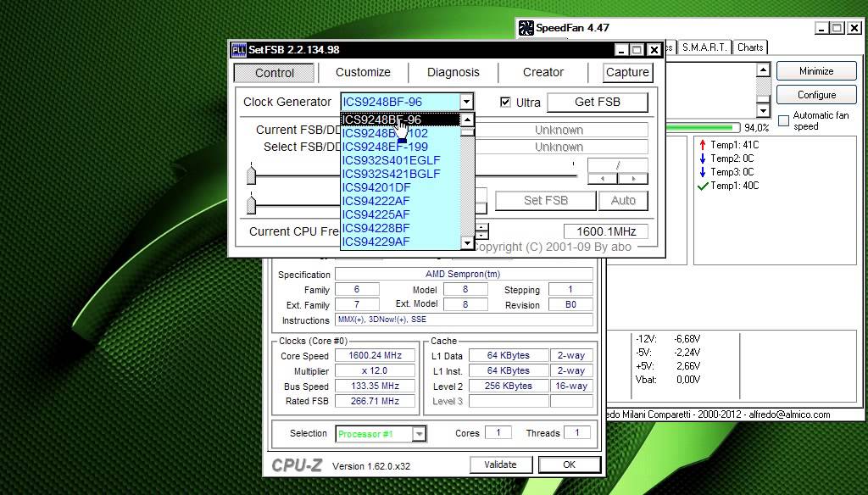Click the blue down arrow beside Temp3: 0C

[703, 172]
